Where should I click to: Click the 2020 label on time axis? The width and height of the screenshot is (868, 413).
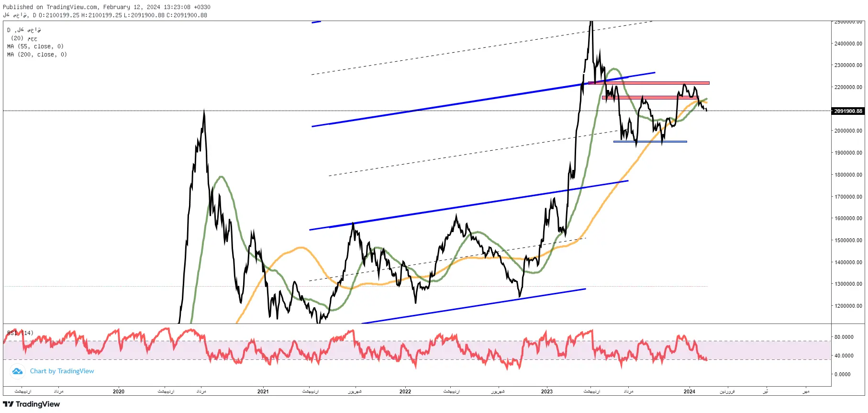(119, 392)
